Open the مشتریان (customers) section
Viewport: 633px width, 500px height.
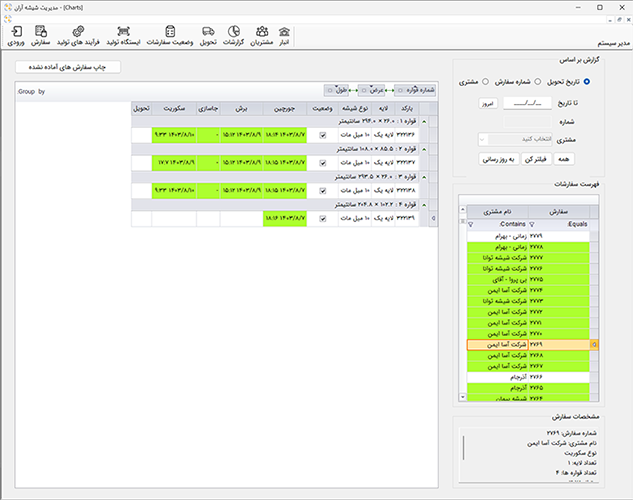pos(261,36)
